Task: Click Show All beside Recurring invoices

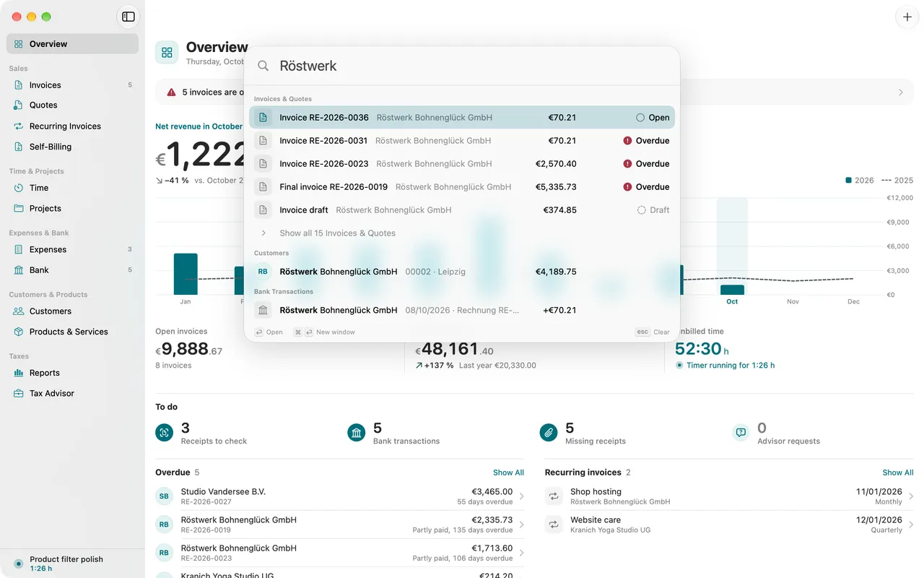Action: click(898, 473)
